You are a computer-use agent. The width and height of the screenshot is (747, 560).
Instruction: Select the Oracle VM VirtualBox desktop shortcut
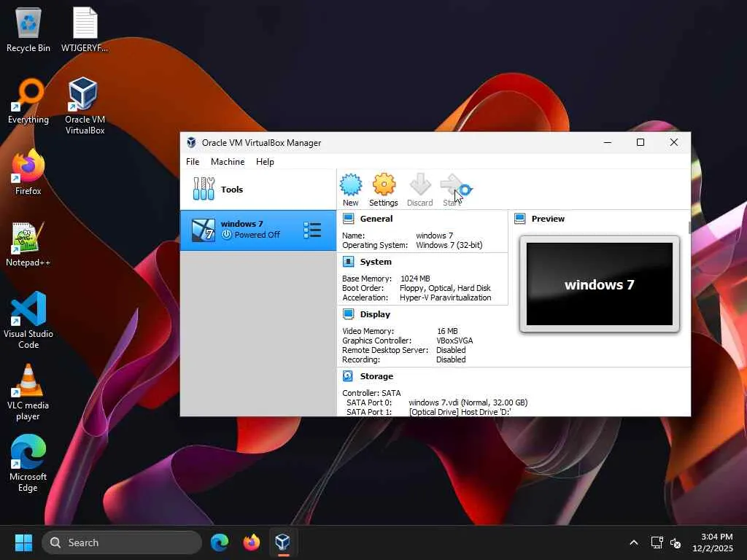[x=85, y=106]
